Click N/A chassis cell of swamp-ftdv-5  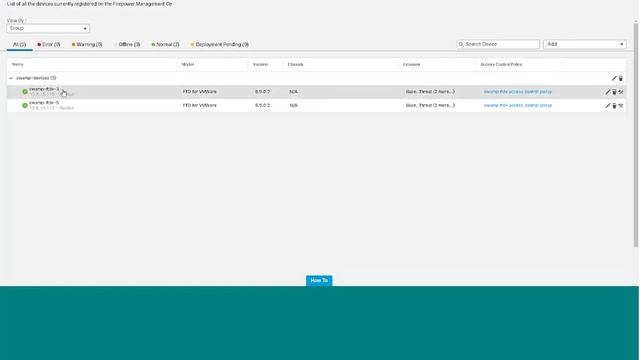(293, 105)
